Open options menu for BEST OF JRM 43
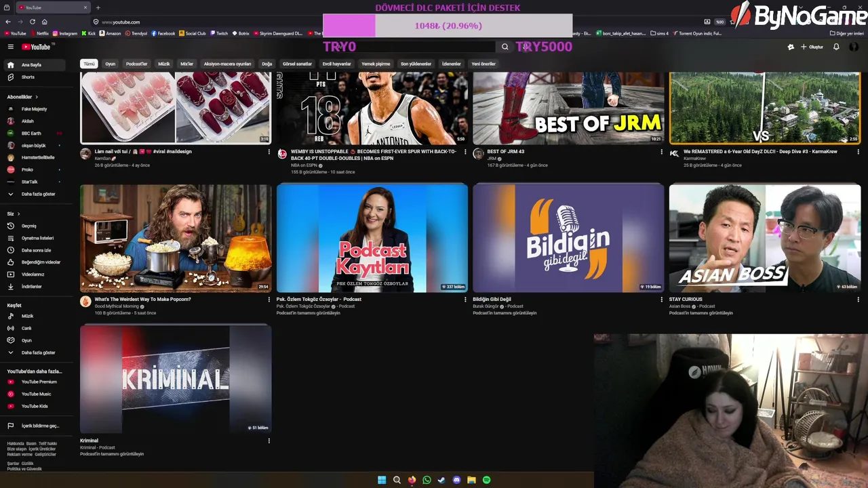This screenshot has width=868, height=488. tap(662, 152)
